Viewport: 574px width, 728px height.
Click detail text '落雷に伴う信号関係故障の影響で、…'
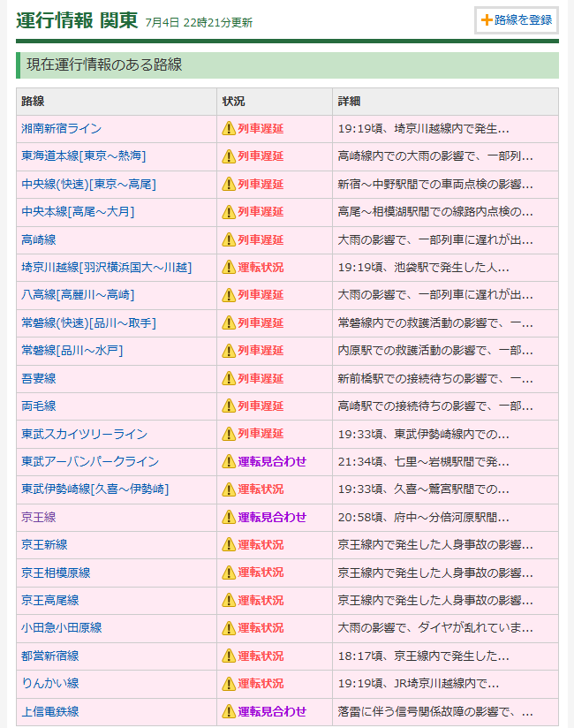point(435,711)
